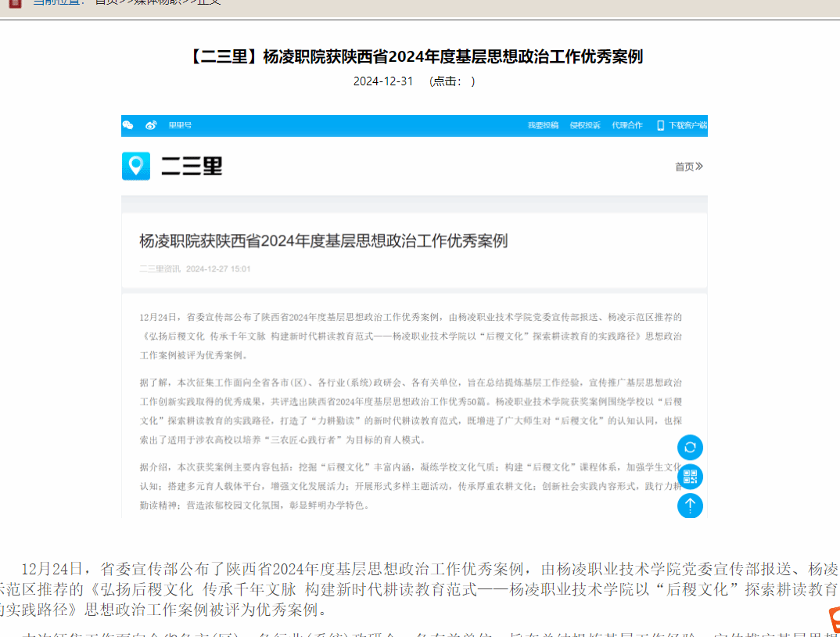This screenshot has width=840, height=637.
Task: Click the round blue refresh button
Action: [x=690, y=447]
